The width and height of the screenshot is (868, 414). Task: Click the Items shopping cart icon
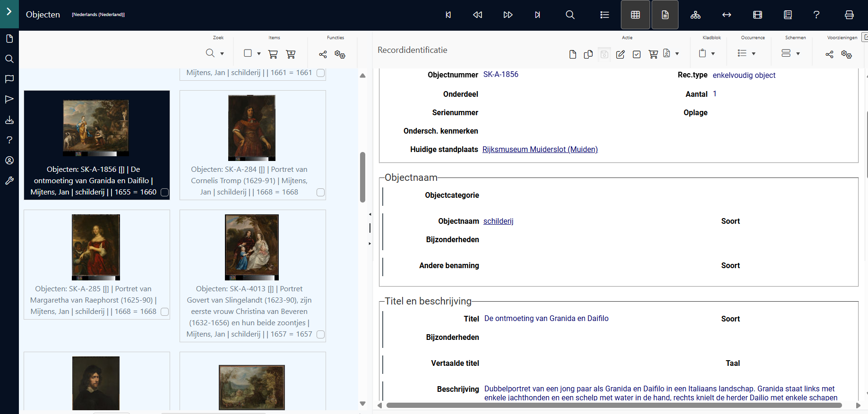click(x=273, y=54)
